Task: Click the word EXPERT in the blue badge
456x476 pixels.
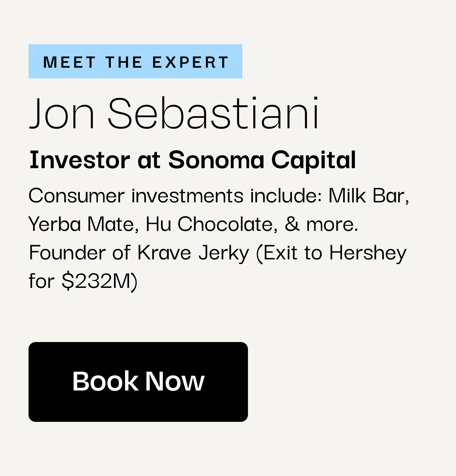Action: click(x=190, y=62)
